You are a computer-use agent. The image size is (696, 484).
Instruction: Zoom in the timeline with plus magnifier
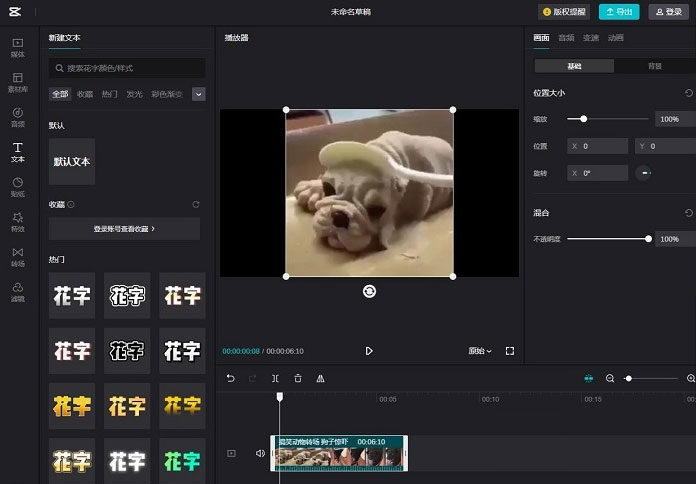[691, 378]
